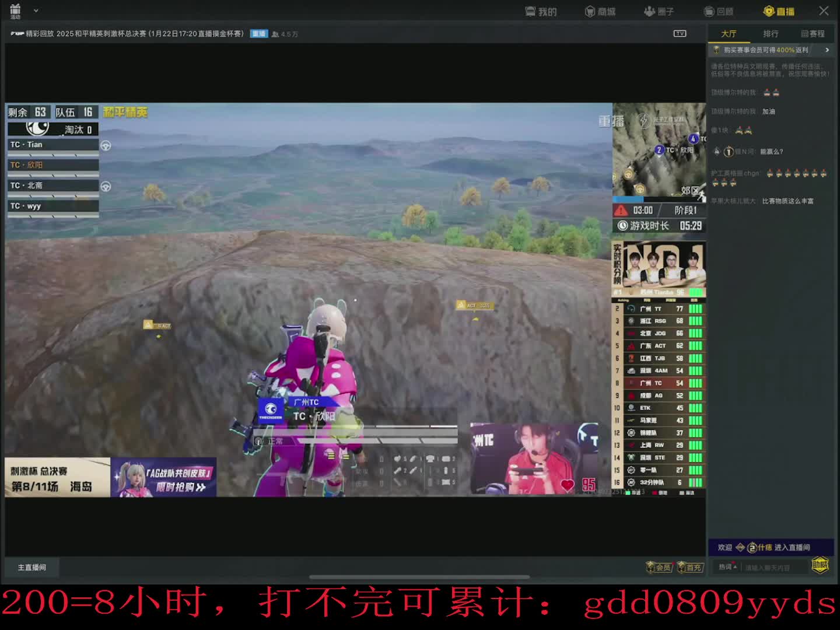Click the horizontal scrollbar below the video
Image resolution: width=840 pixels, height=630 pixels.
tap(419, 577)
